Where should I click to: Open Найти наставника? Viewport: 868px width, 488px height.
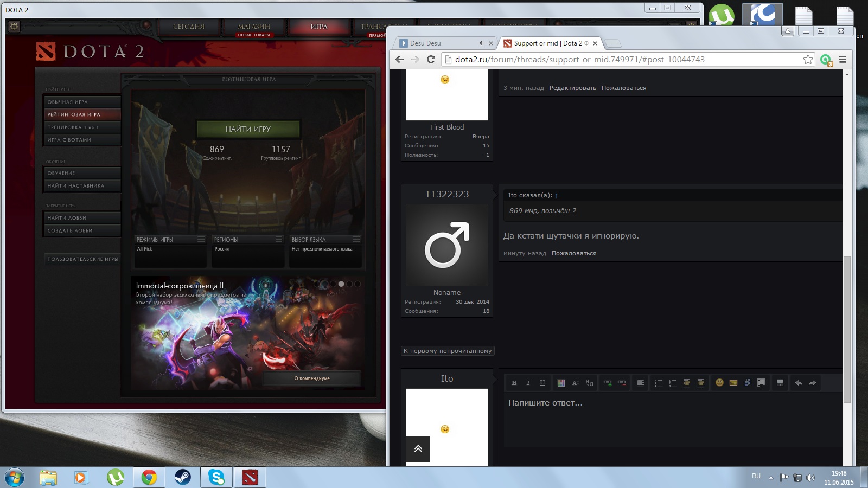(82, 185)
